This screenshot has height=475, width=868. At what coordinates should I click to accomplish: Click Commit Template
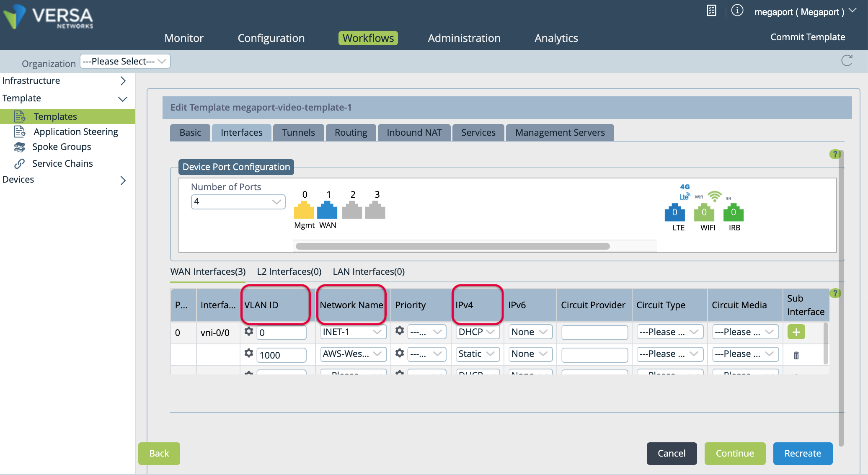[808, 37]
